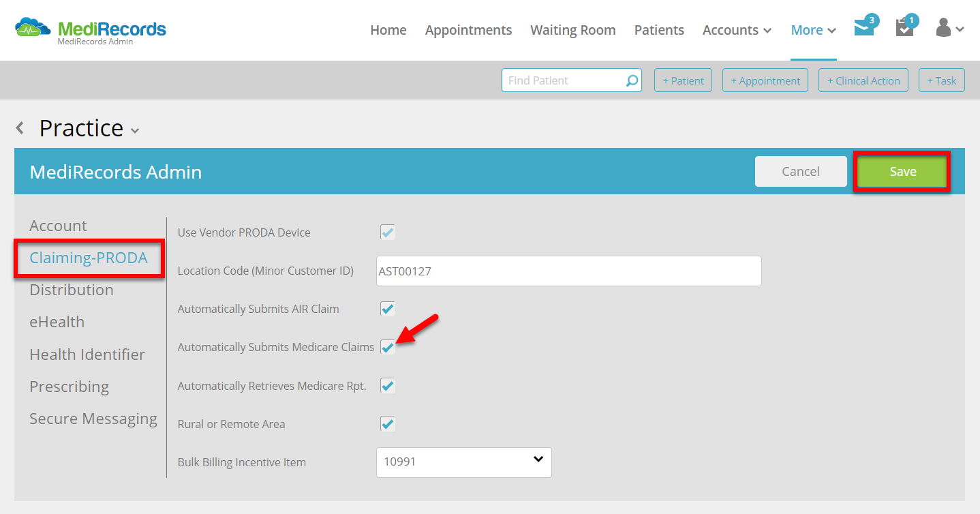Screen dimensions: 980x514
Task: Open the Patients page
Action: point(659,30)
